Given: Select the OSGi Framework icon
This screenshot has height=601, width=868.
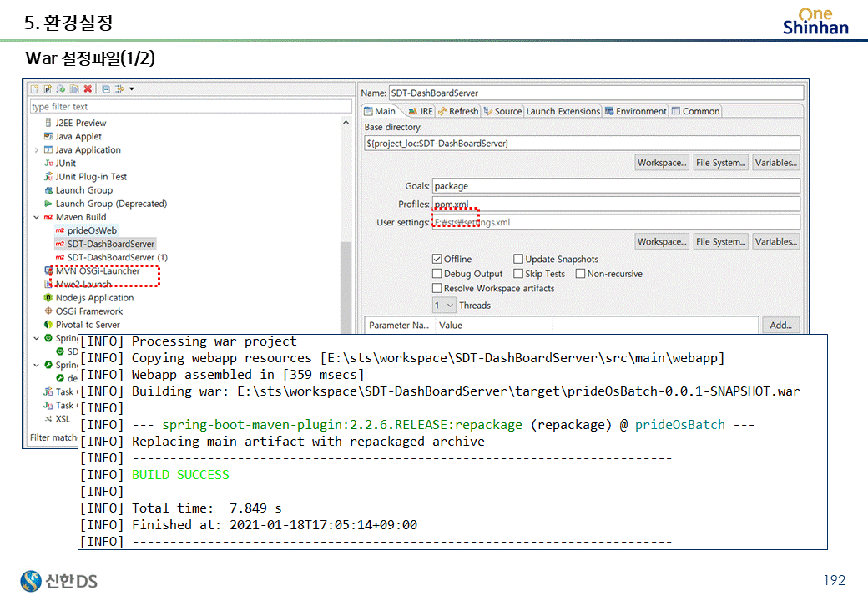Looking at the screenshot, I should tap(48, 311).
